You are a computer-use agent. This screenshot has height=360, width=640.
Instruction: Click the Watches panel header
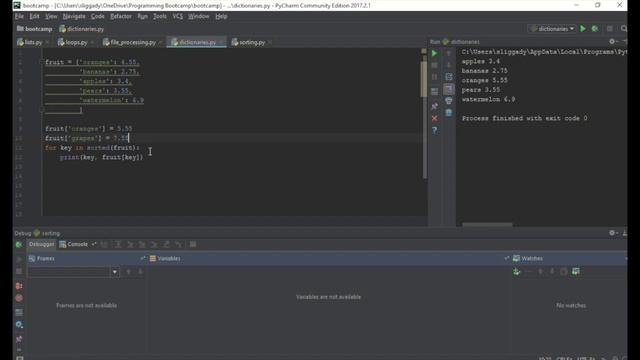pos(569,258)
